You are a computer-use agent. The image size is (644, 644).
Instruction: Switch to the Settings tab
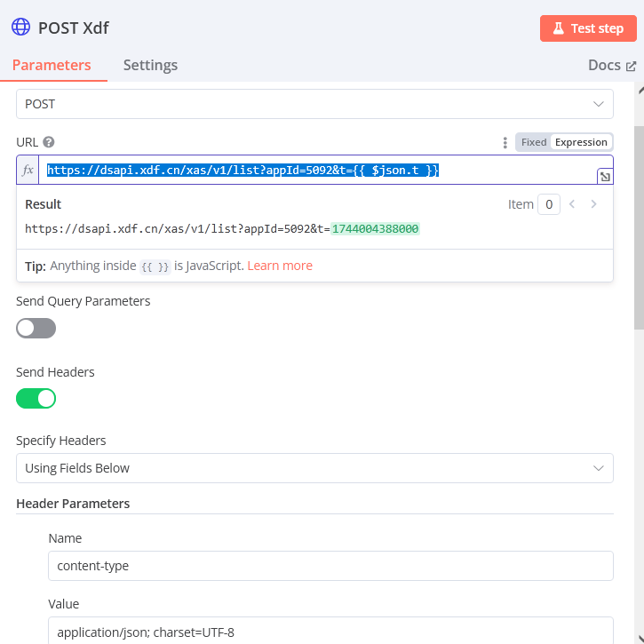click(150, 65)
